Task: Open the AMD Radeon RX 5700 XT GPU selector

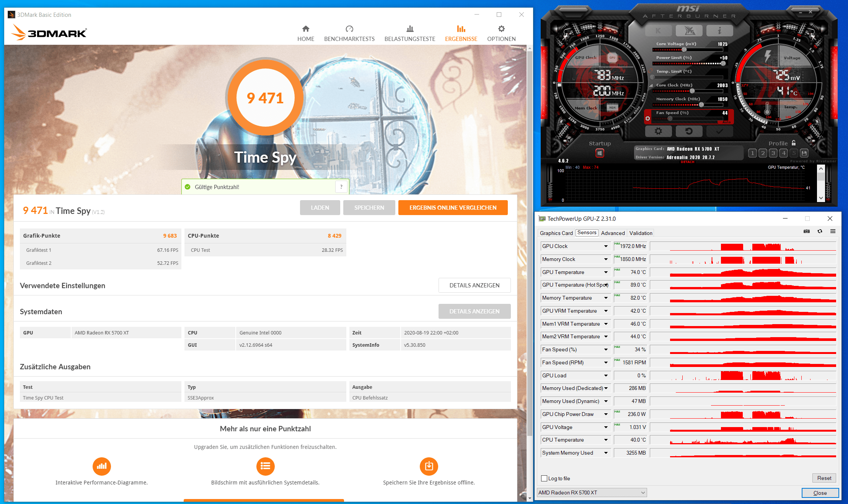Action: pyautogui.click(x=592, y=493)
